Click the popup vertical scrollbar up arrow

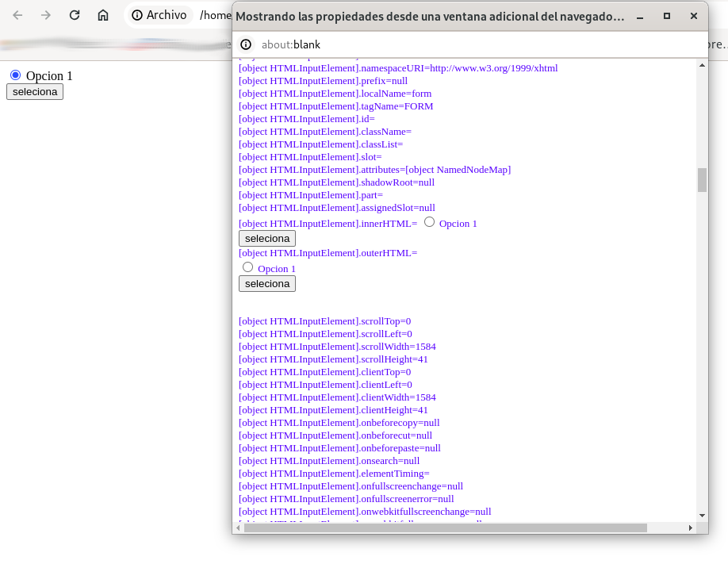[702, 65]
